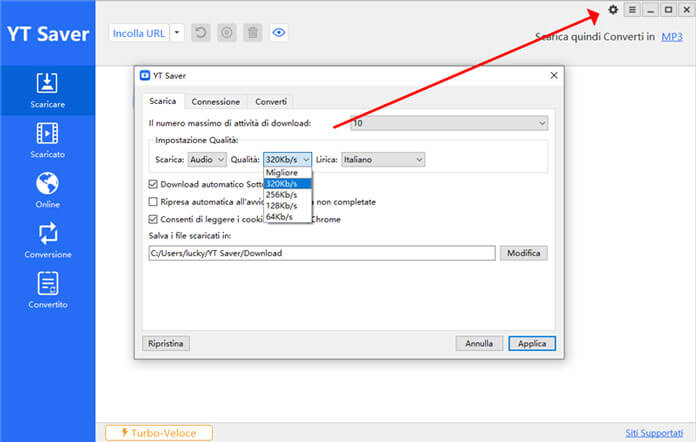Open the Siti Supportati link
The image size is (696, 442).
click(x=654, y=433)
